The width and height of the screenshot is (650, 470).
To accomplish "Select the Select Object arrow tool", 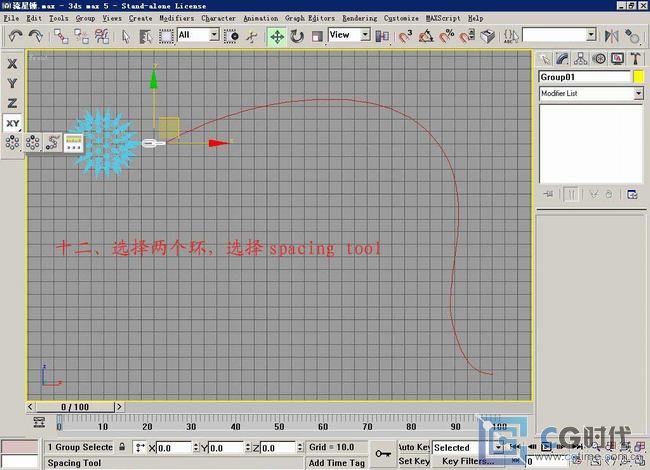I will point(126,36).
